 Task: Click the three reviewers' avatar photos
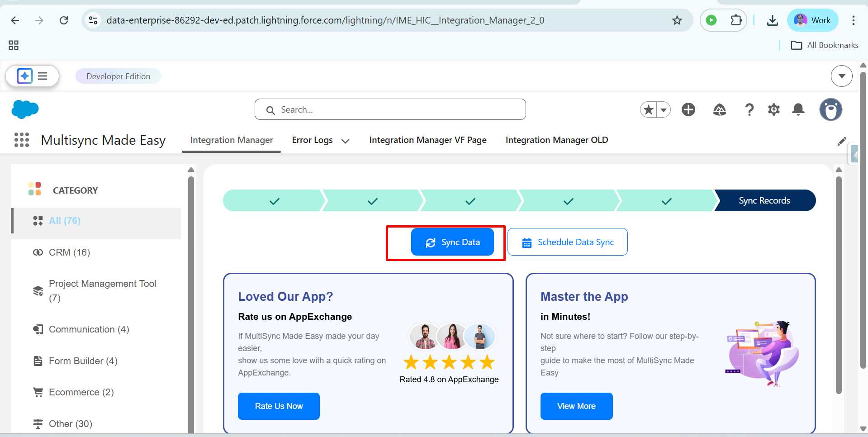click(x=452, y=337)
